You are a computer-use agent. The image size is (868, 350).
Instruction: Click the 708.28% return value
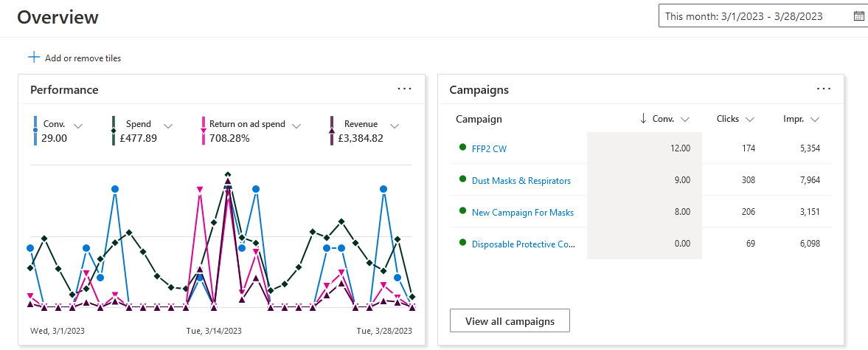tap(230, 138)
